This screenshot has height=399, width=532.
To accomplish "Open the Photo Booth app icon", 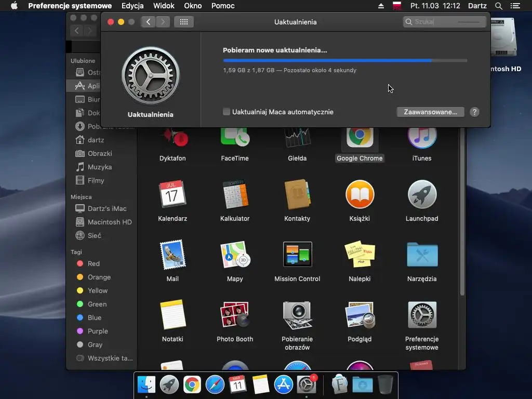I will tap(235, 314).
